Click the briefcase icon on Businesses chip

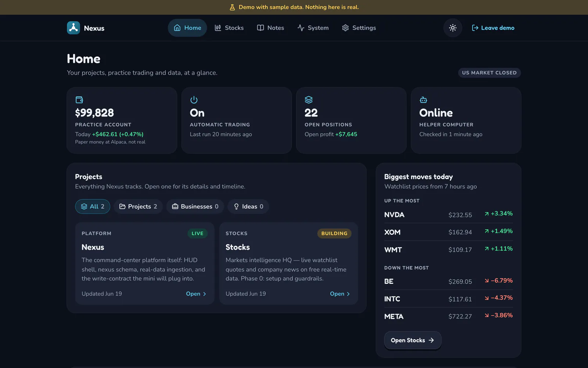pyautogui.click(x=175, y=206)
